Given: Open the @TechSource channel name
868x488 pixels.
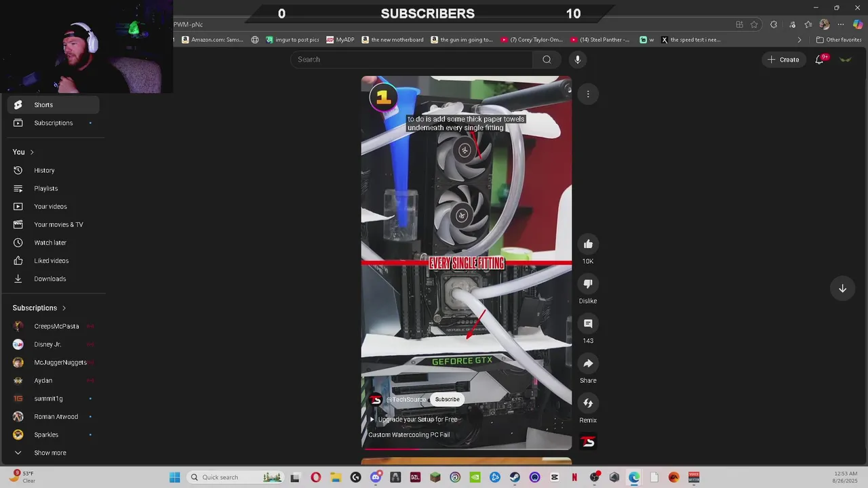Looking at the screenshot, I should pyautogui.click(x=406, y=400).
